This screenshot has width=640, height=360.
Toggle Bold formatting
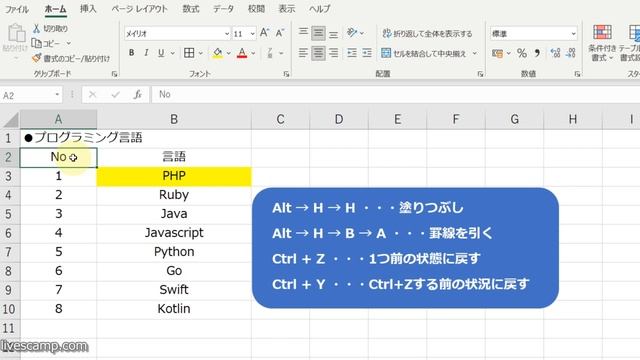pyautogui.click(x=131, y=53)
